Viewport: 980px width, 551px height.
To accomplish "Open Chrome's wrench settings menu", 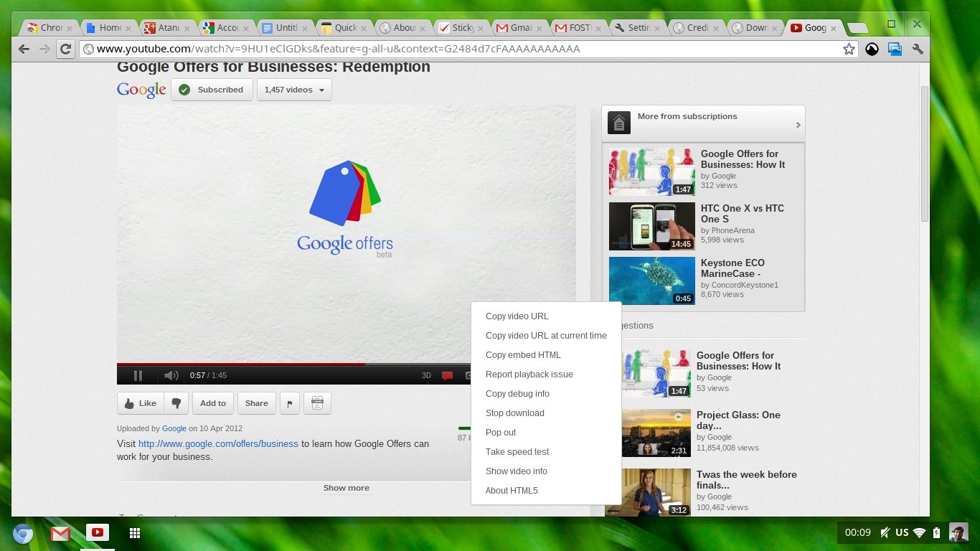I will (917, 50).
